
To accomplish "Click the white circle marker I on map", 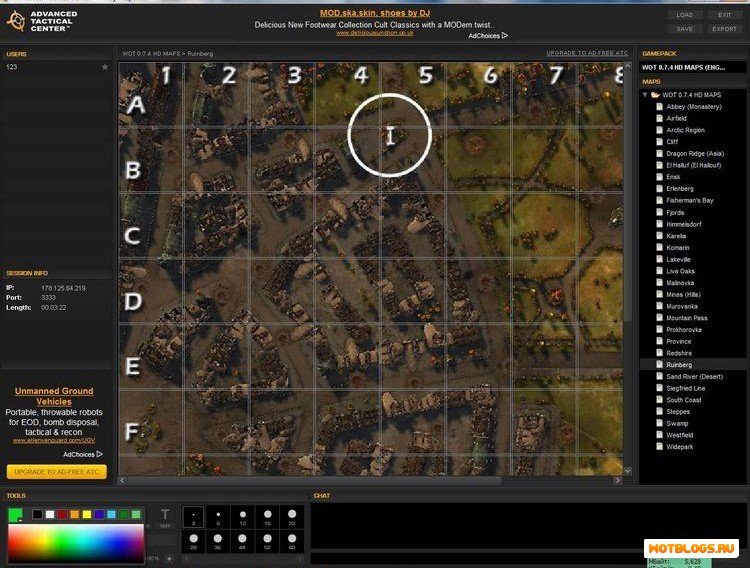I will click(390, 135).
